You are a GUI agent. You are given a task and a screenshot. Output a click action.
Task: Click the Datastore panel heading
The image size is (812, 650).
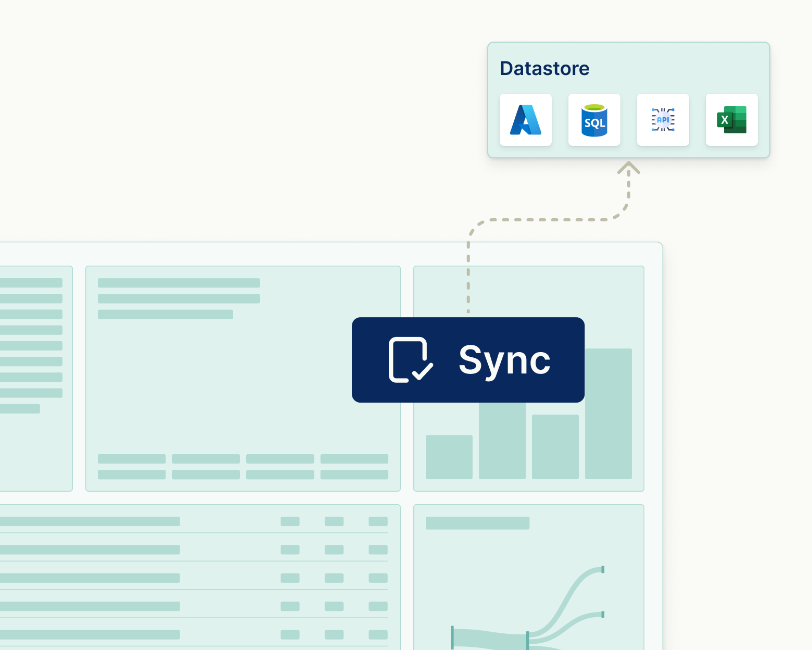pos(544,68)
